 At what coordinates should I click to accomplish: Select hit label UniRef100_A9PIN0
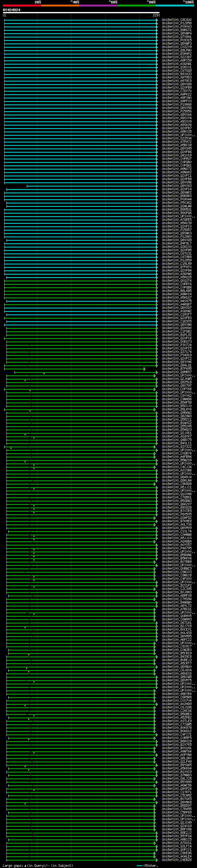pos(176,98)
